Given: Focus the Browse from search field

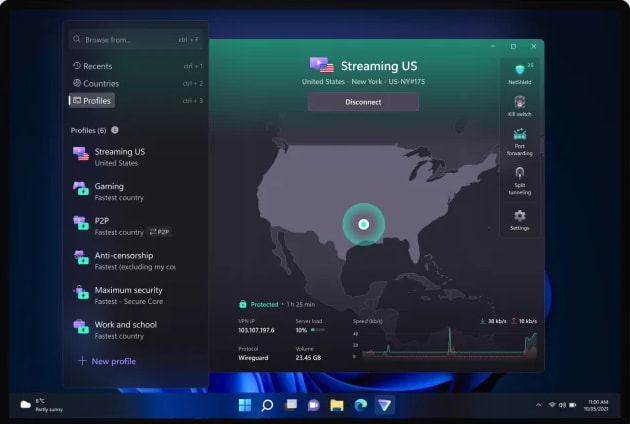Looking at the screenshot, I should (135, 39).
